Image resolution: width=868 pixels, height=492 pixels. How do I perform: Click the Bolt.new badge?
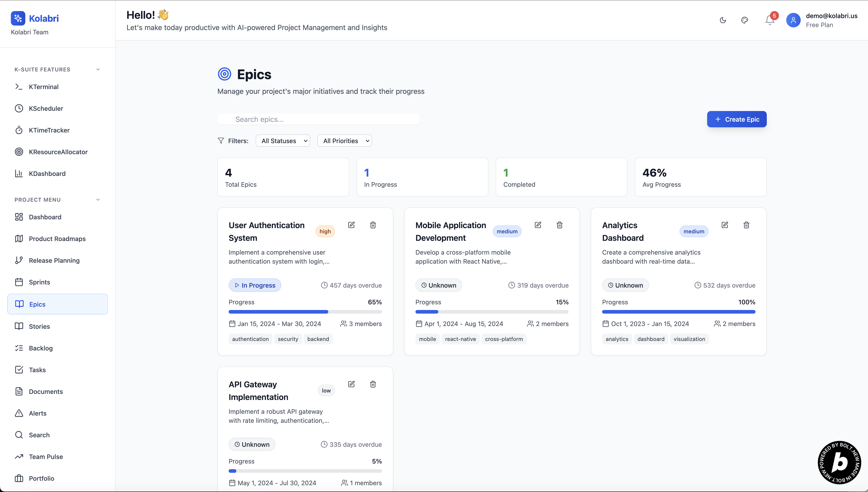[839, 462]
